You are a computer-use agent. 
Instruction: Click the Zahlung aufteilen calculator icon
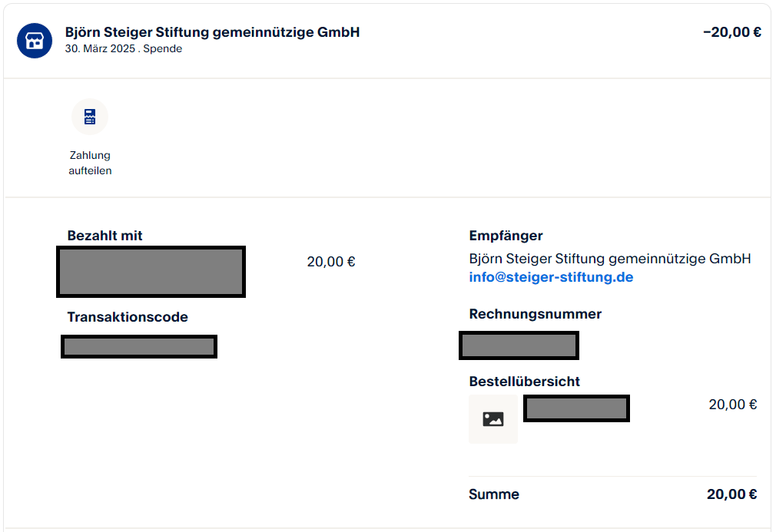90,117
